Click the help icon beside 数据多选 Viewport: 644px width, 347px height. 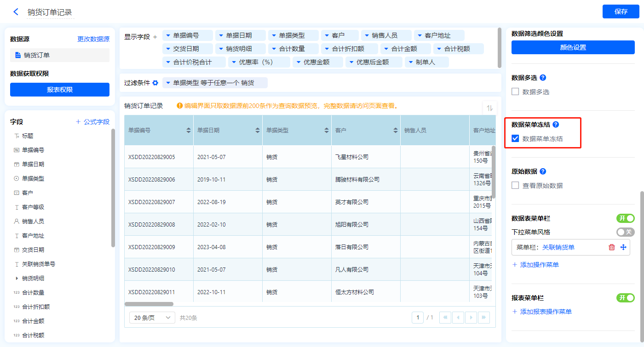543,78
